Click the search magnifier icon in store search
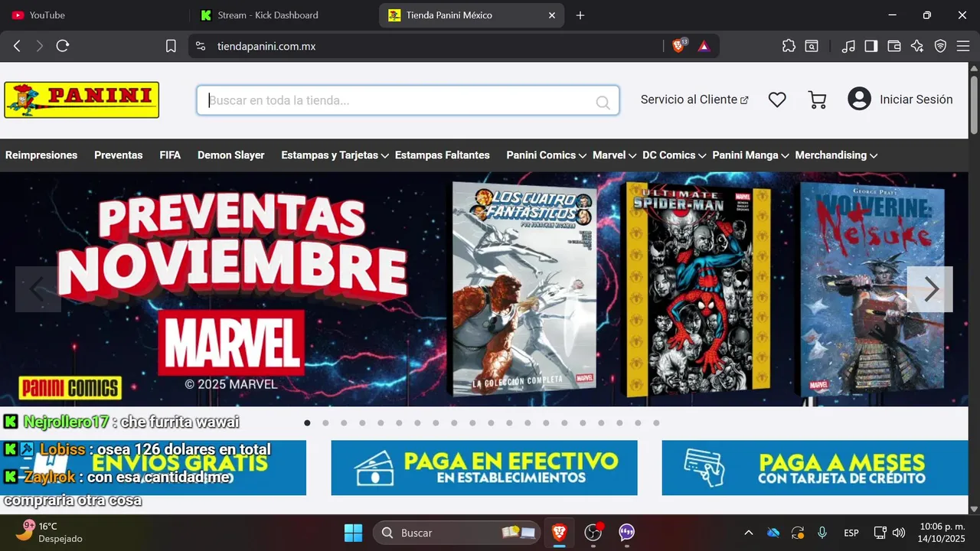The height and width of the screenshot is (551, 980). (x=603, y=103)
